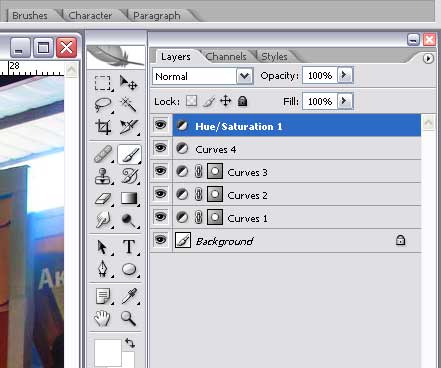
Task: Enable lock position
Action: pyautogui.click(x=226, y=101)
